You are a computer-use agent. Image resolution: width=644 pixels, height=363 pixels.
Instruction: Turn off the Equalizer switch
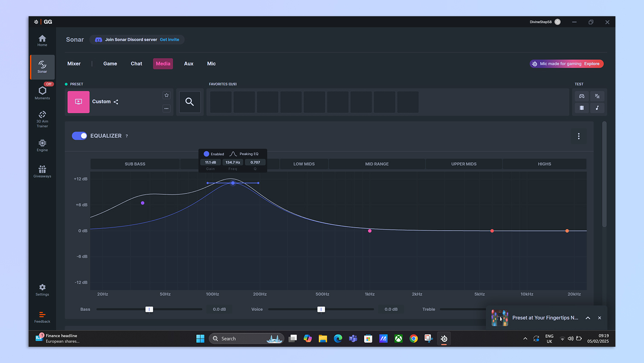(x=79, y=136)
